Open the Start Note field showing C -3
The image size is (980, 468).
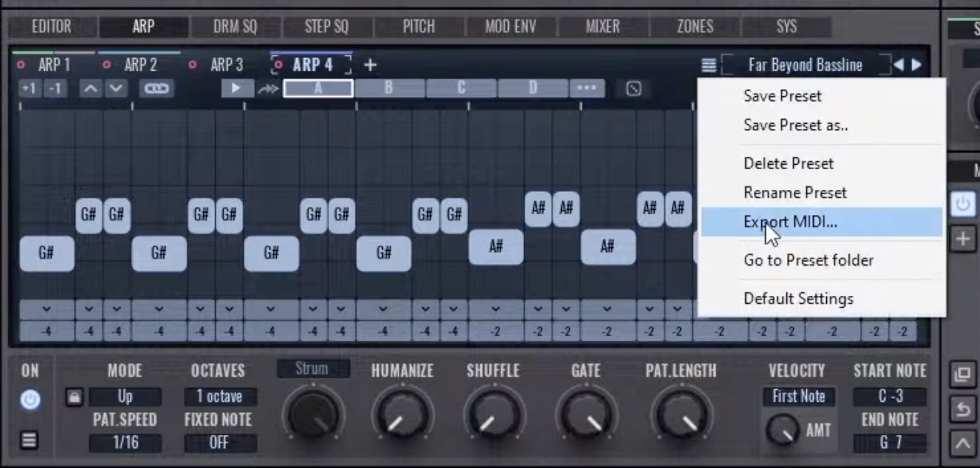coord(889,397)
